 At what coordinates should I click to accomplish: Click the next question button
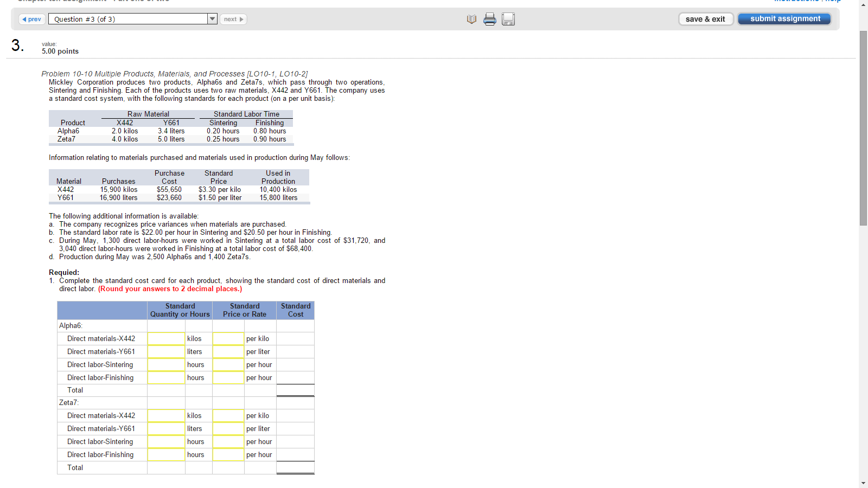click(233, 20)
